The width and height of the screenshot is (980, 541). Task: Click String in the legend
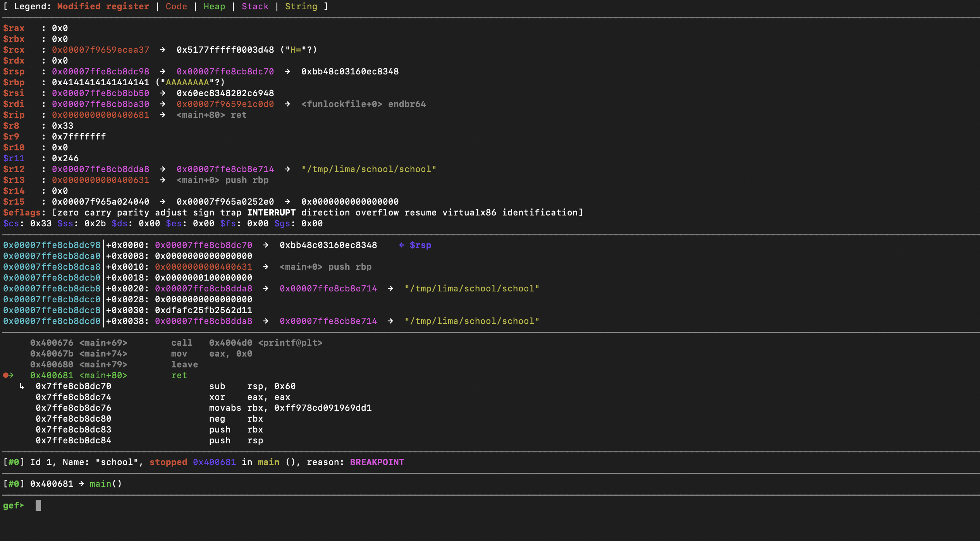pyautogui.click(x=301, y=7)
